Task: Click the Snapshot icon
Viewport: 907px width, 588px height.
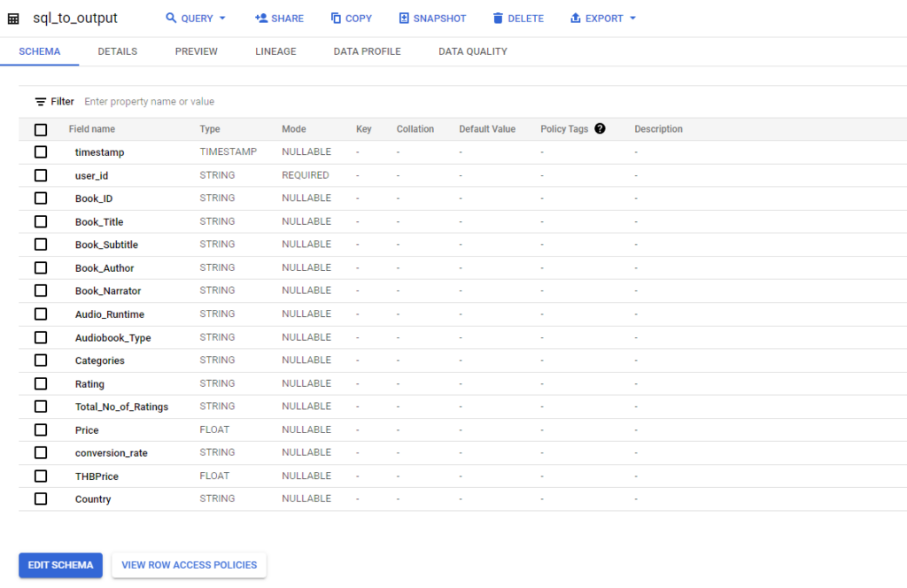Action: pos(404,19)
